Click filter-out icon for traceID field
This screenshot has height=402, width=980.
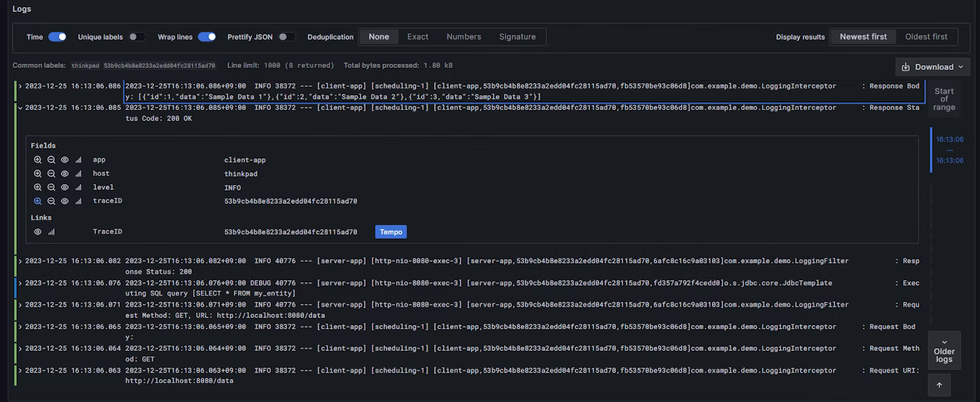(51, 201)
